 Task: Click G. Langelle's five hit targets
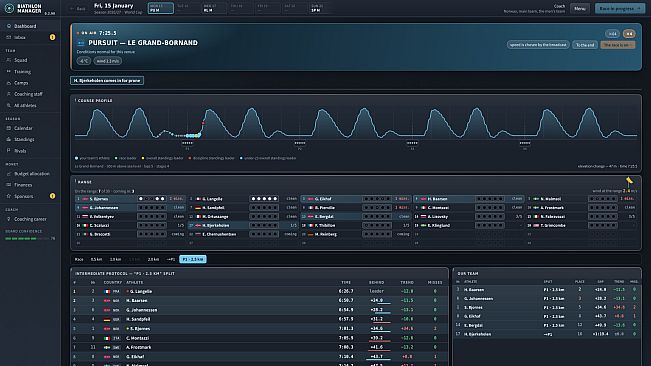tap(264, 199)
